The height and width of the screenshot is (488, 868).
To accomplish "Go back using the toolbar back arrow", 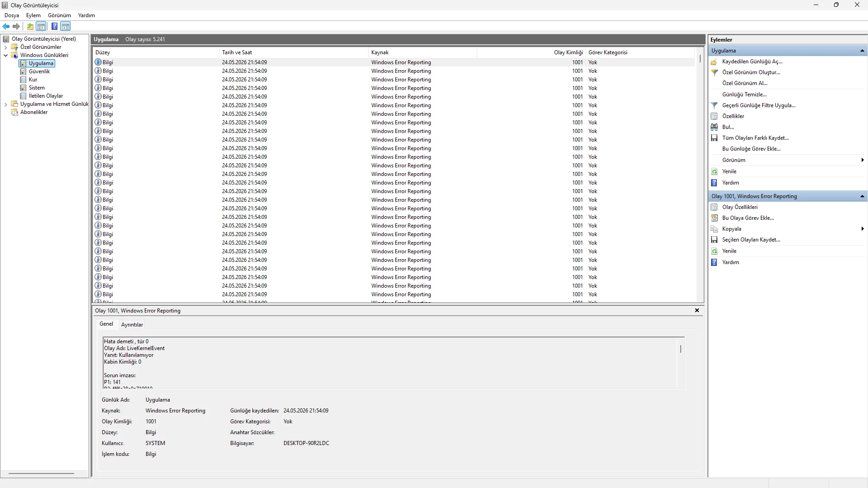I will 6,26.
